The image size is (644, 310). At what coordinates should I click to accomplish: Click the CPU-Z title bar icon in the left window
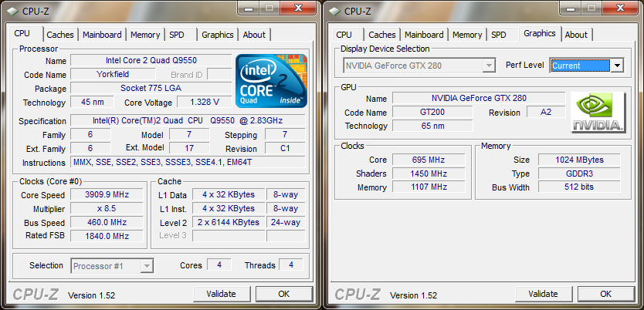click(12, 11)
